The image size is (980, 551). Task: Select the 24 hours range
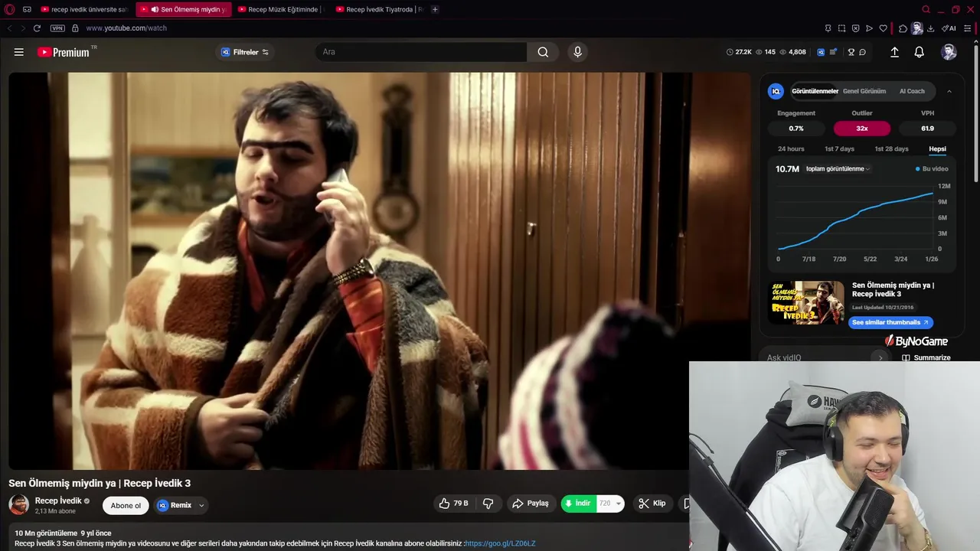point(791,148)
